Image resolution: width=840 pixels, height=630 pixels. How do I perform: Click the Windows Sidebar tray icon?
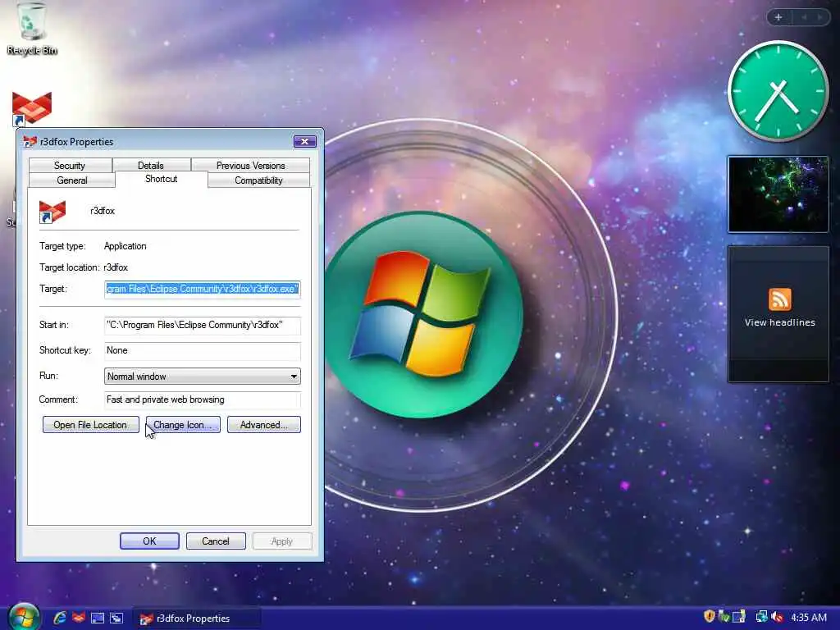pyautogui.click(x=739, y=617)
